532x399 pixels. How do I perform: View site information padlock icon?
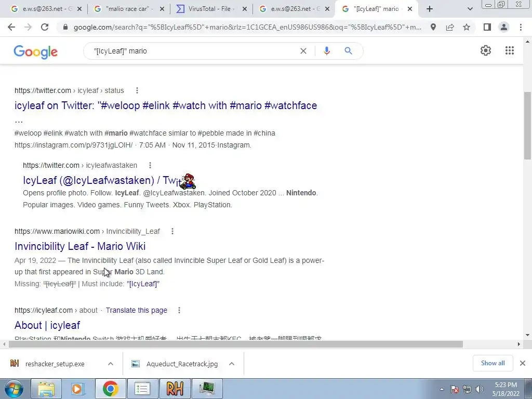click(65, 27)
